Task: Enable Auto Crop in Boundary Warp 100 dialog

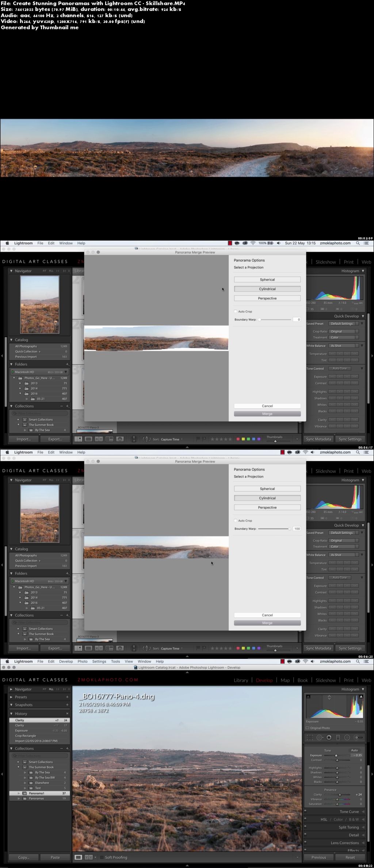Action: pyautogui.click(x=236, y=521)
